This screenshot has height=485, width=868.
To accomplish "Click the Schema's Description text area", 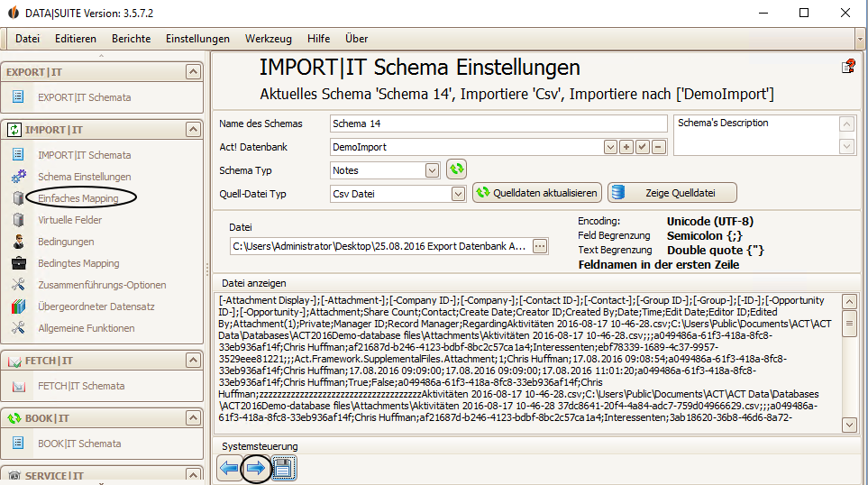I will (x=756, y=135).
